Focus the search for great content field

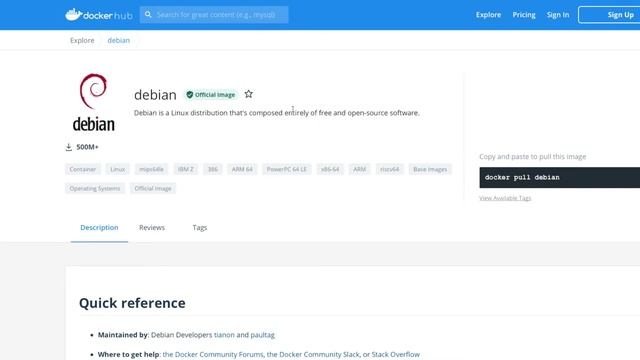pyautogui.click(x=214, y=15)
